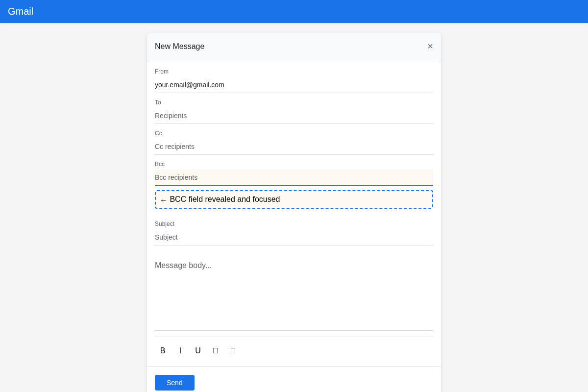This screenshot has height=392, width=588.
Task: Click the first icon after Underline in toolbar
Action: coord(215,350)
